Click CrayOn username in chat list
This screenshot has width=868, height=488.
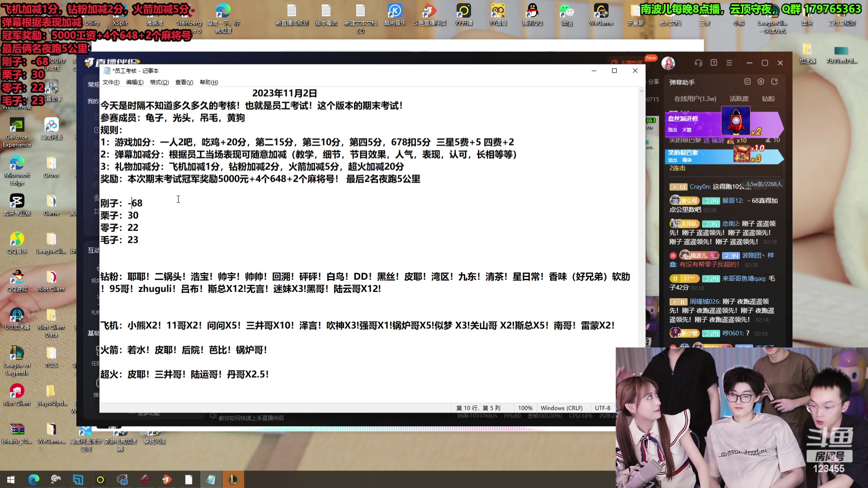[x=699, y=187]
